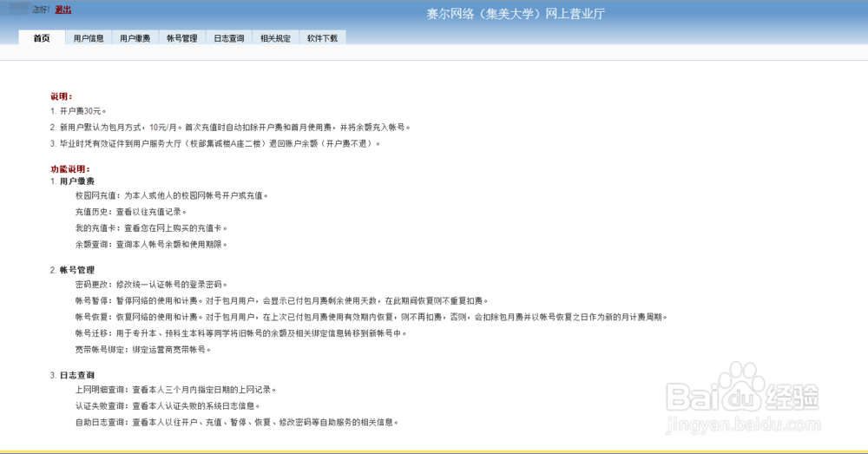Screen dimensions: 868x454
Task: Click the 余额查询 description line
Action: [151, 244]
